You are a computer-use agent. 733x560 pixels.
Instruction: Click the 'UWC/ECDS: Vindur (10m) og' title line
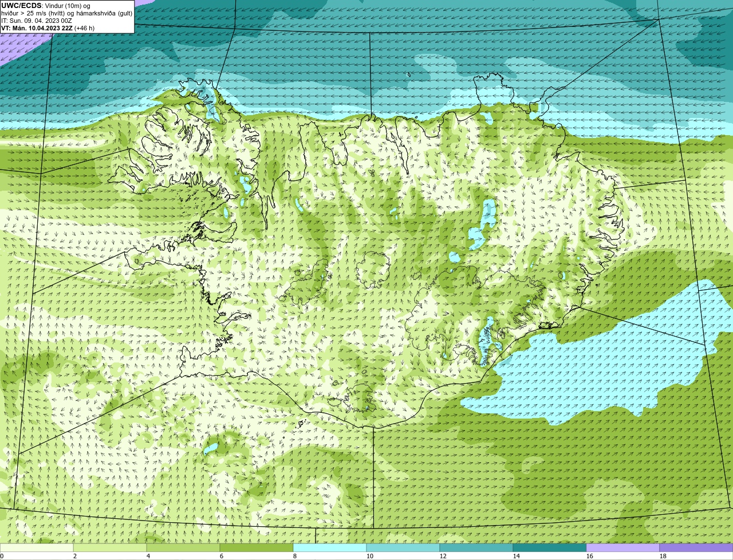pos(46,6)
